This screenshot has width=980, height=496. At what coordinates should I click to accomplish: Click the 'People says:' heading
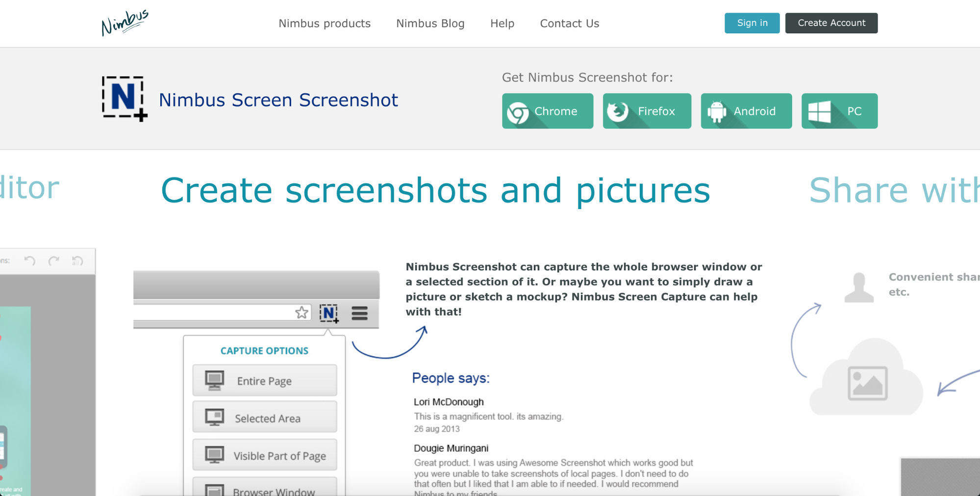[451, 378]
